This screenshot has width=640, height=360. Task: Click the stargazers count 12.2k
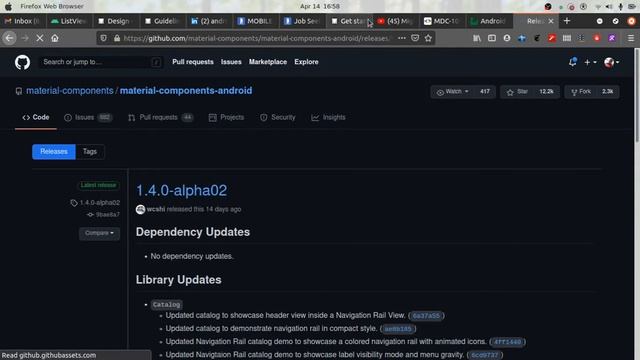pyautogui.click(x=546, y=91)
